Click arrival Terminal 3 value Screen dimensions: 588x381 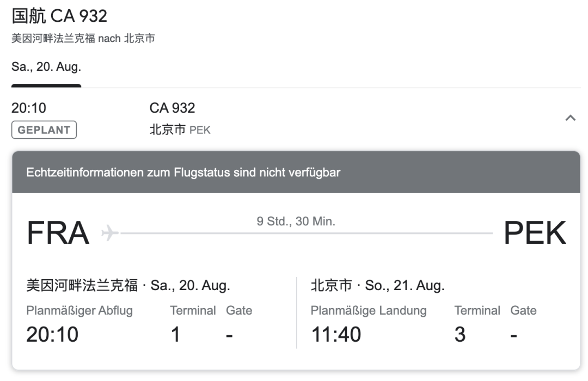[460, 334]
